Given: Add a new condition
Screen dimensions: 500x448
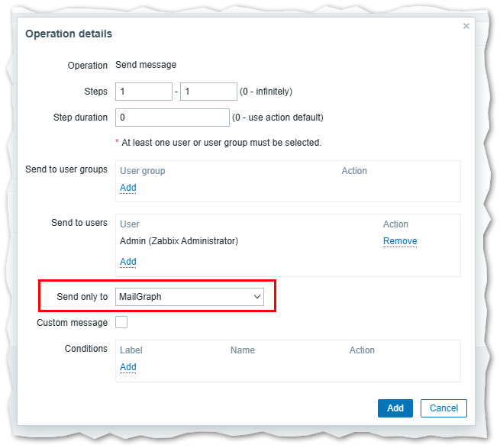Looking at the screenshot, I should coord(128,367).
